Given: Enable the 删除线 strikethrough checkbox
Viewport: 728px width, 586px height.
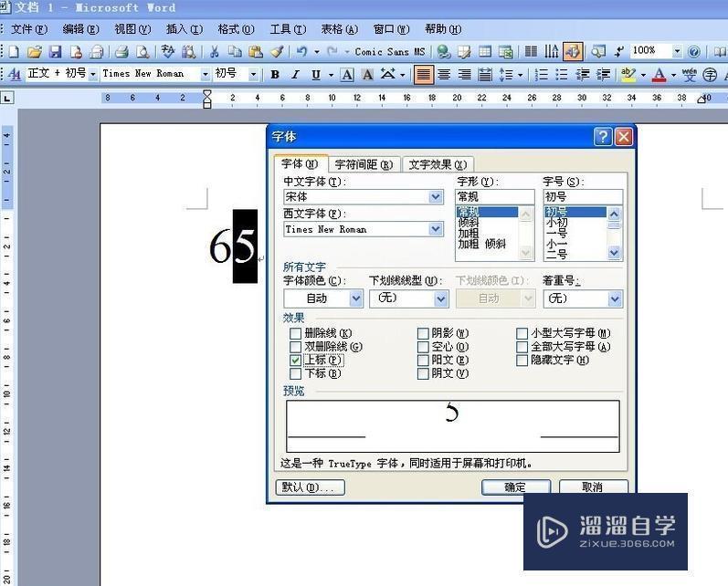Looking at the screenshot, I should coord(295,333).
